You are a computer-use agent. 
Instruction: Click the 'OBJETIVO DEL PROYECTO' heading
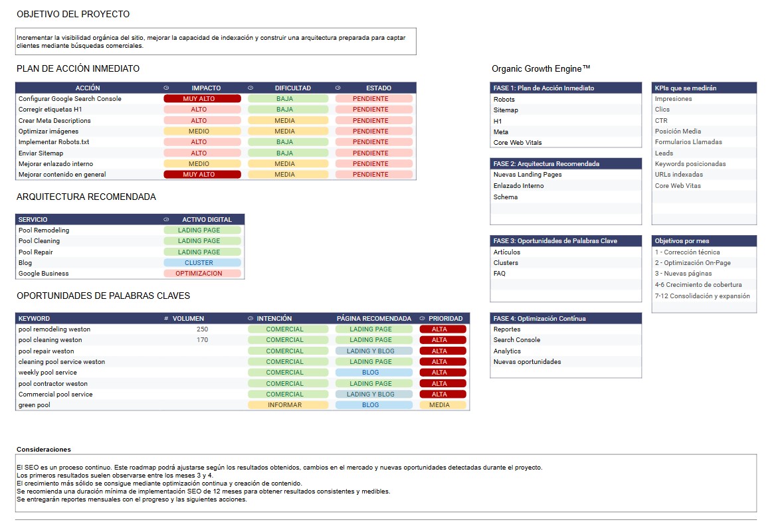coord(73,15)
